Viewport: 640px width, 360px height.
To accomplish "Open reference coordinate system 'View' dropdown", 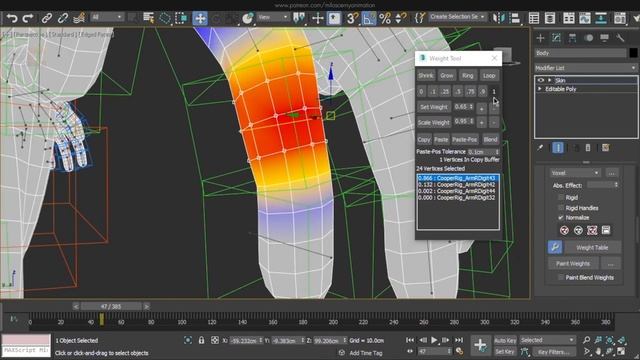I will [273, 17].
